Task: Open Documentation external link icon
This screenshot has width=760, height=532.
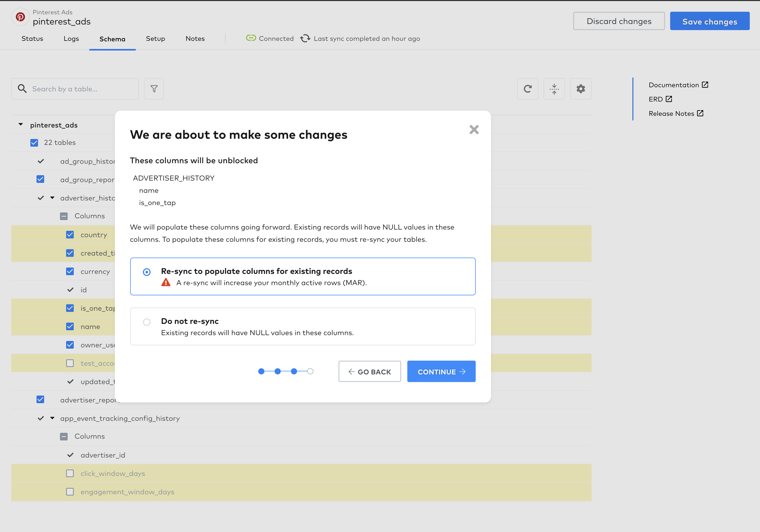Action: tap(705, 85)
